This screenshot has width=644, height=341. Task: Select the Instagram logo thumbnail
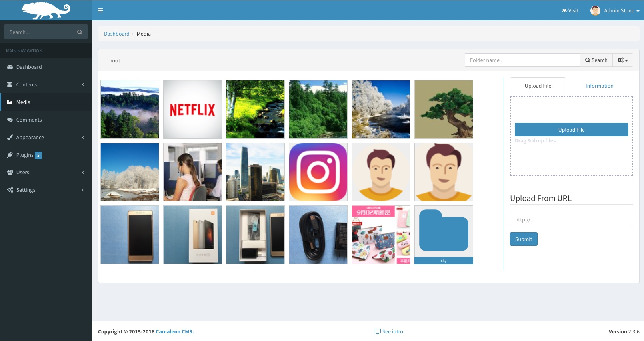318,172
